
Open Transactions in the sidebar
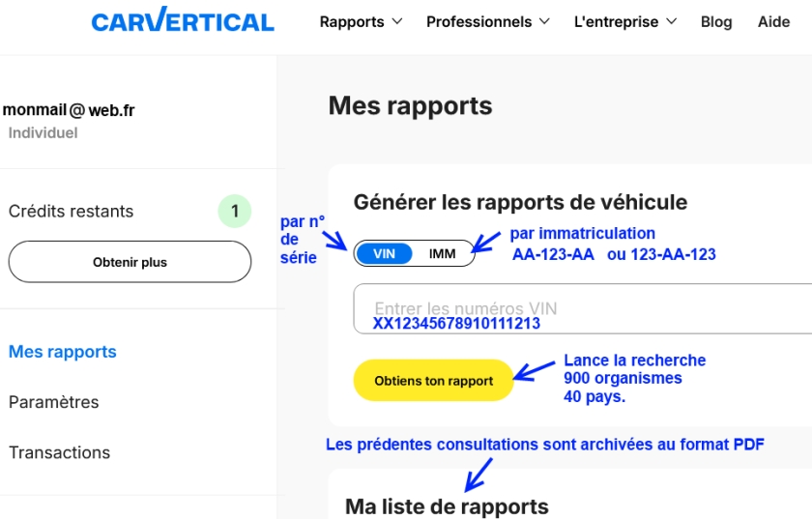(x=60, y=452)
